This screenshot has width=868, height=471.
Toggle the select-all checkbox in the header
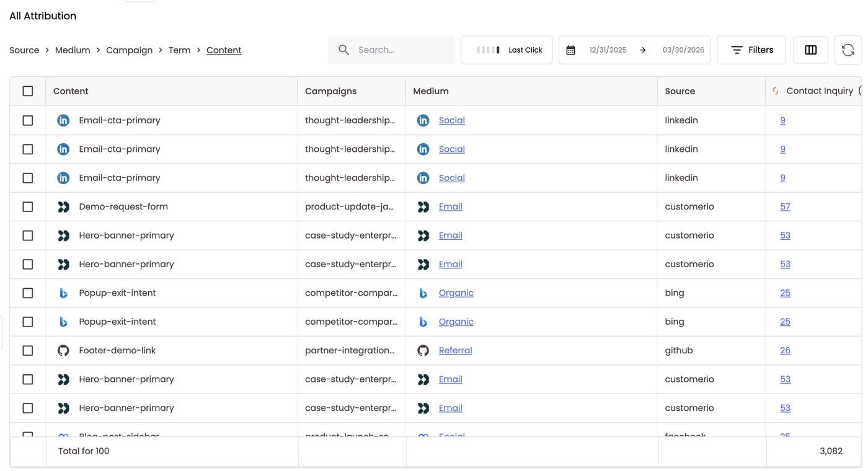[x=28, y=91]
